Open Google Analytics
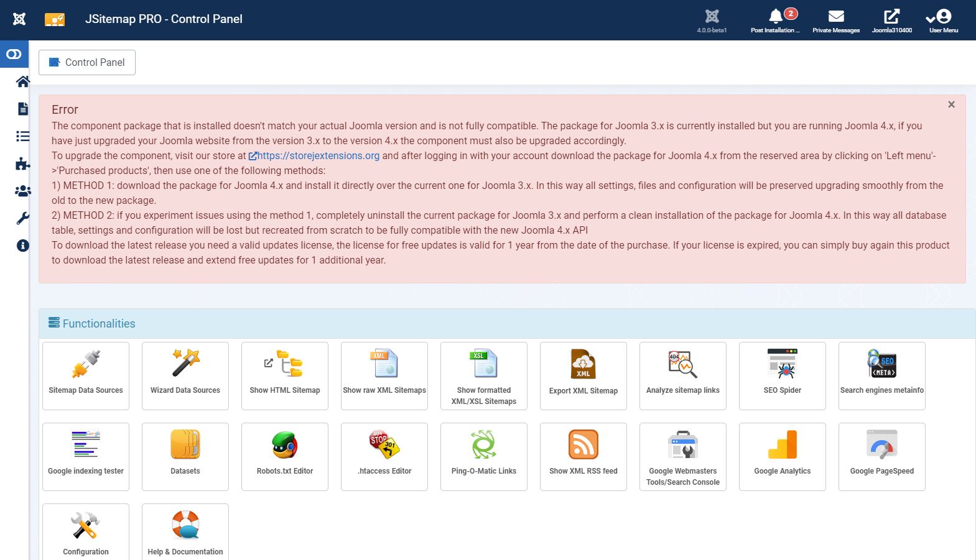The width and height of the screenshot is (976, 560). 783,457
